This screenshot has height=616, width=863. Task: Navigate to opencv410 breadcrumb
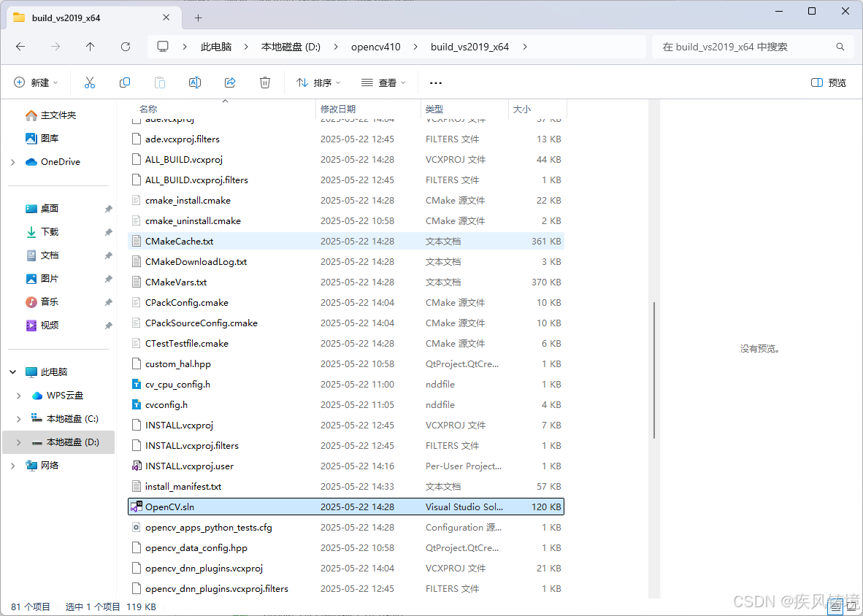(x=376, y=47)
